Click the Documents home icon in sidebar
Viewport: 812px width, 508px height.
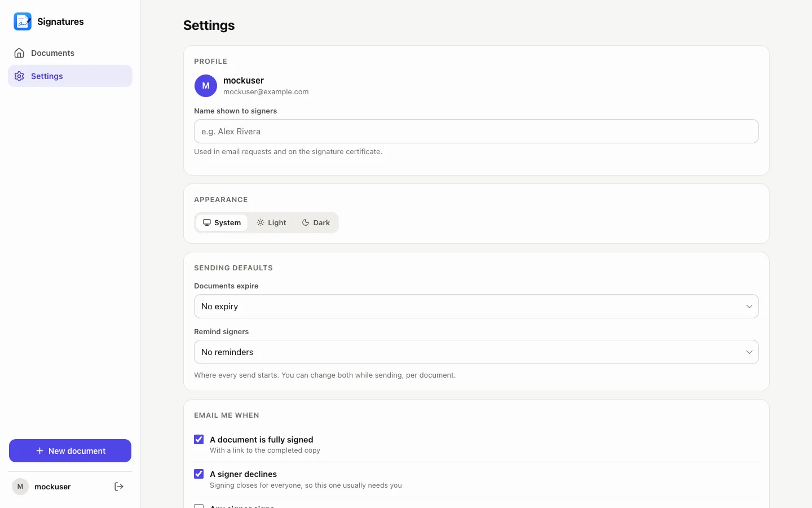coord(19,53)
